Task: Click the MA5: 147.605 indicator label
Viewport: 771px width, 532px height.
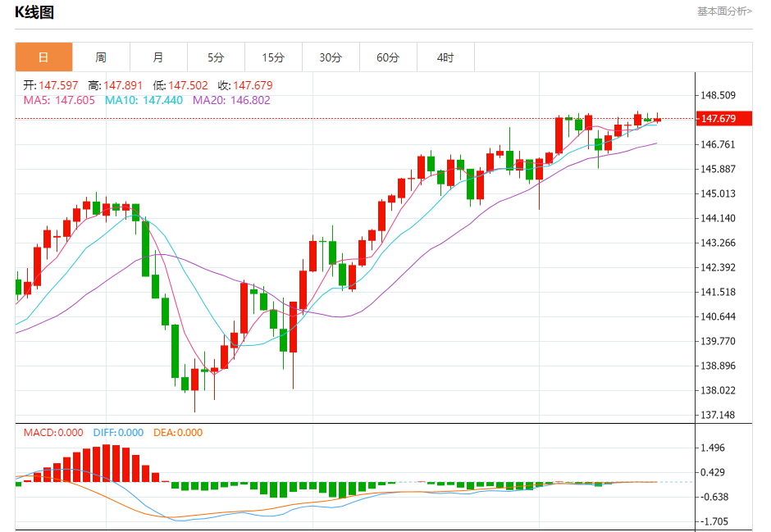Action: pyautogui.click(x=59, y=100)
